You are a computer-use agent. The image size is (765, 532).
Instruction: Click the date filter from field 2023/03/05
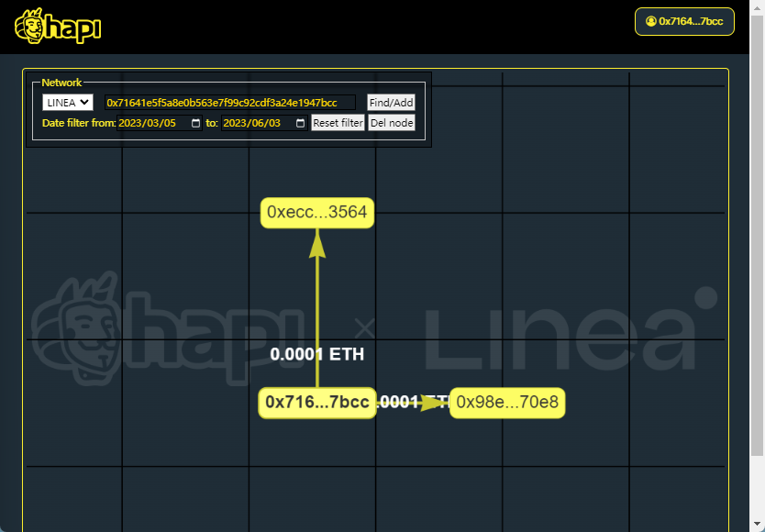click(160, 123)
